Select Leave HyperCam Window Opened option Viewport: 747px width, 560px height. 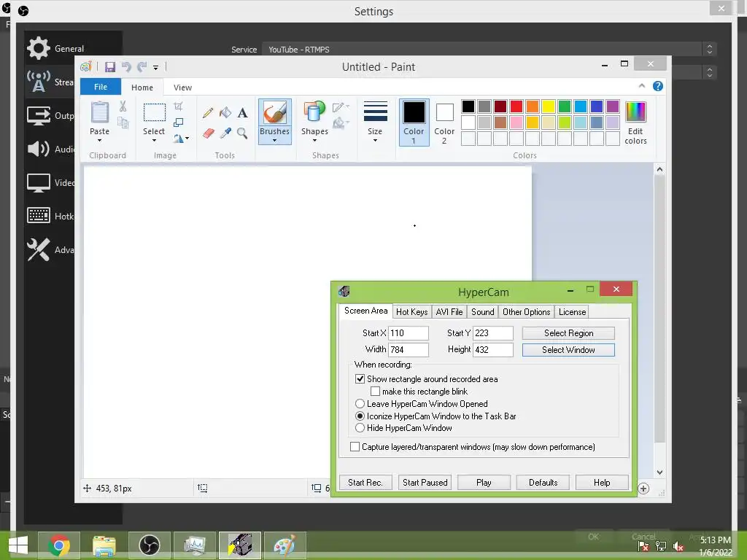point(360,404)
